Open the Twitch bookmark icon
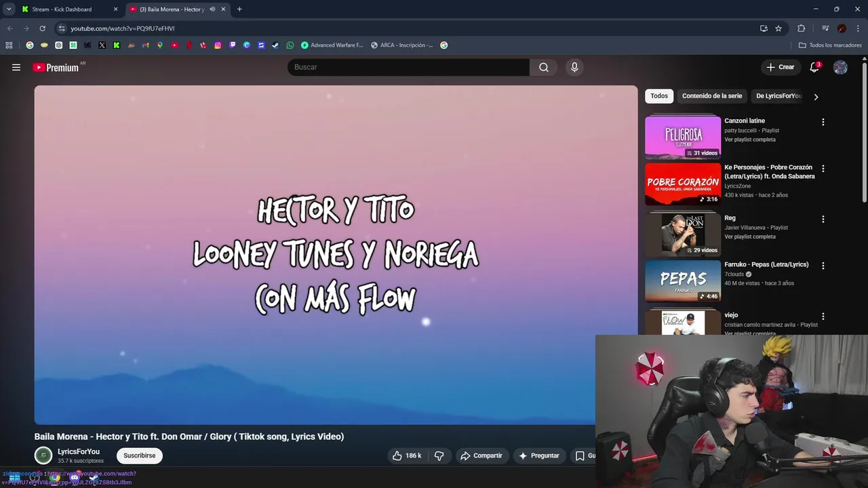 (233, 45)
